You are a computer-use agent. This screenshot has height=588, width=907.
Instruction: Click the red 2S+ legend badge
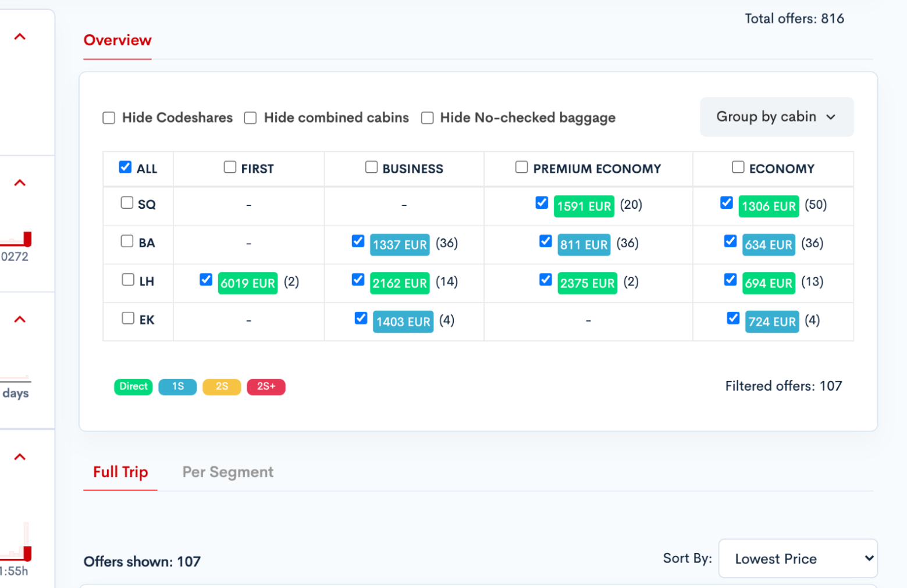point(266,387)
